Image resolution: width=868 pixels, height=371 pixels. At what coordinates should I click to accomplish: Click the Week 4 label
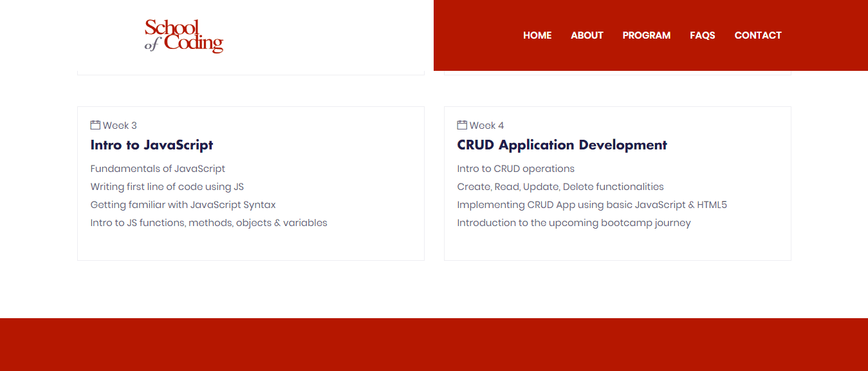point(486,126)
